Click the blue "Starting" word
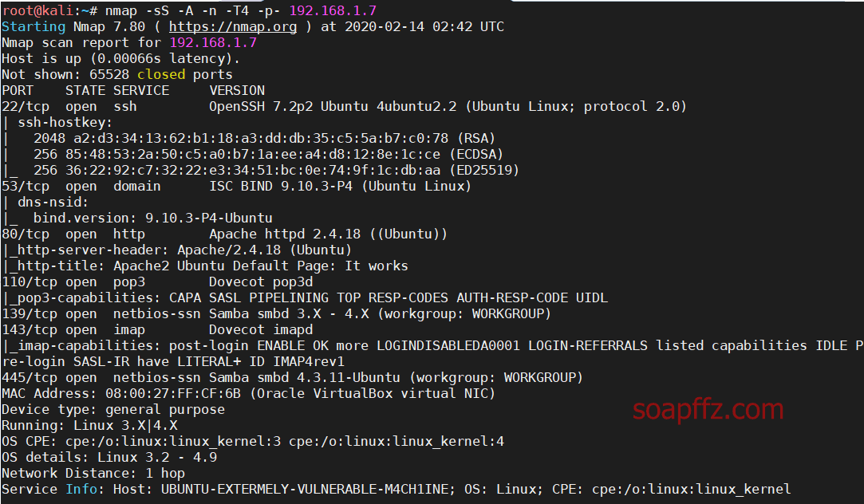 click(33, 27)
